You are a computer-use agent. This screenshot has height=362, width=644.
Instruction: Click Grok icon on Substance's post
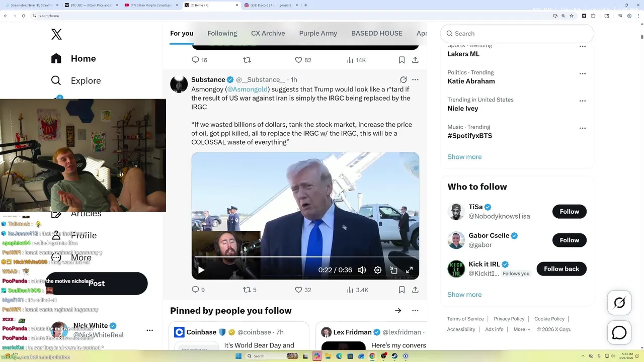[x=403, y=79]
